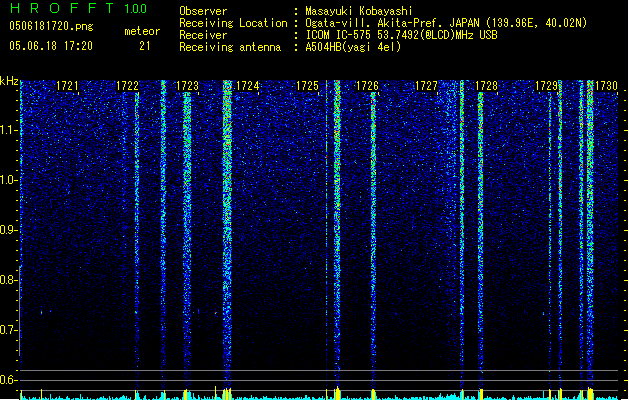Image resolution: width=629 pixels, height=400 pixels.
Task: Click the 0.7 frequency axis label
Action: (9, 330)
